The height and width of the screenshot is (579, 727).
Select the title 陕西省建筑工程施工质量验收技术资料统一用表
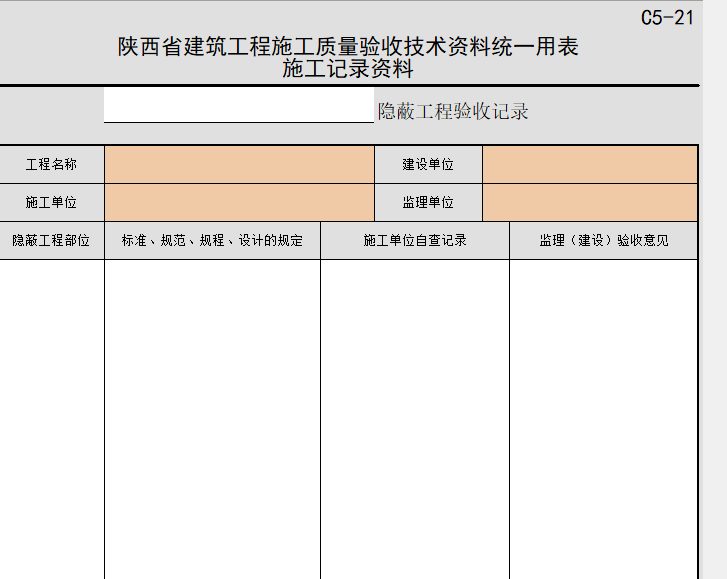(x=348, y=47)
